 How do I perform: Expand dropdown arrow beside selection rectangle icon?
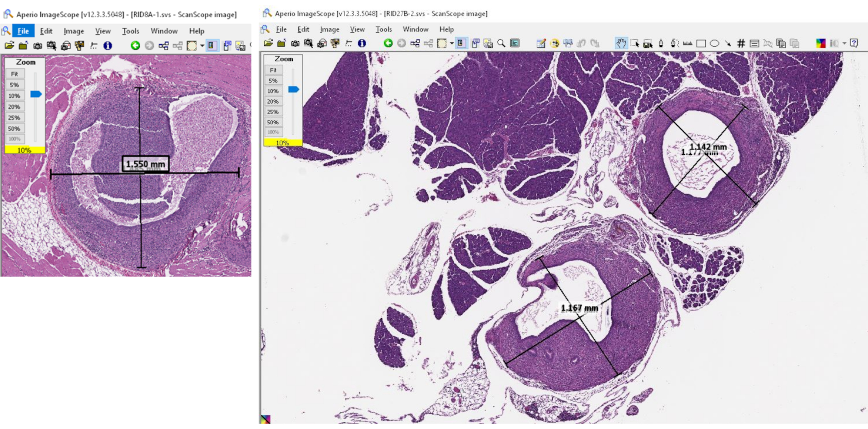451,43
